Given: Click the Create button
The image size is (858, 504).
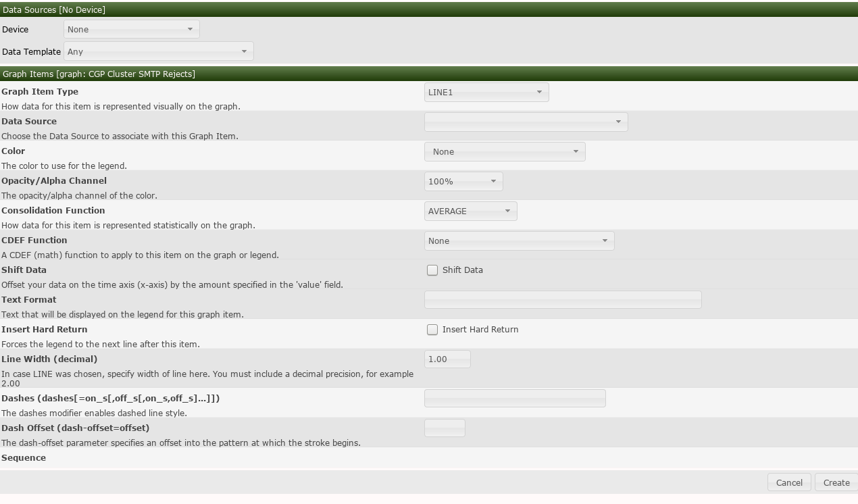Looking at the screenshot, I should 836,482.
